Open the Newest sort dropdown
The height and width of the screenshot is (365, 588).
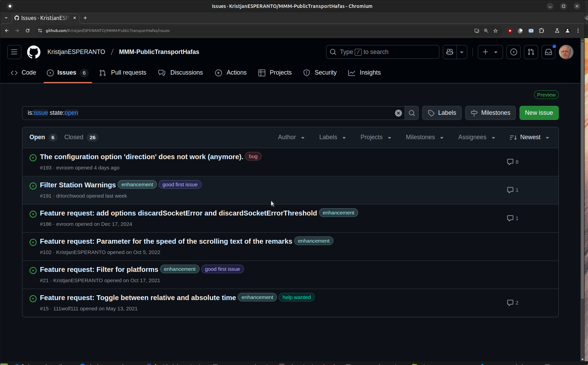coord(529,137)
